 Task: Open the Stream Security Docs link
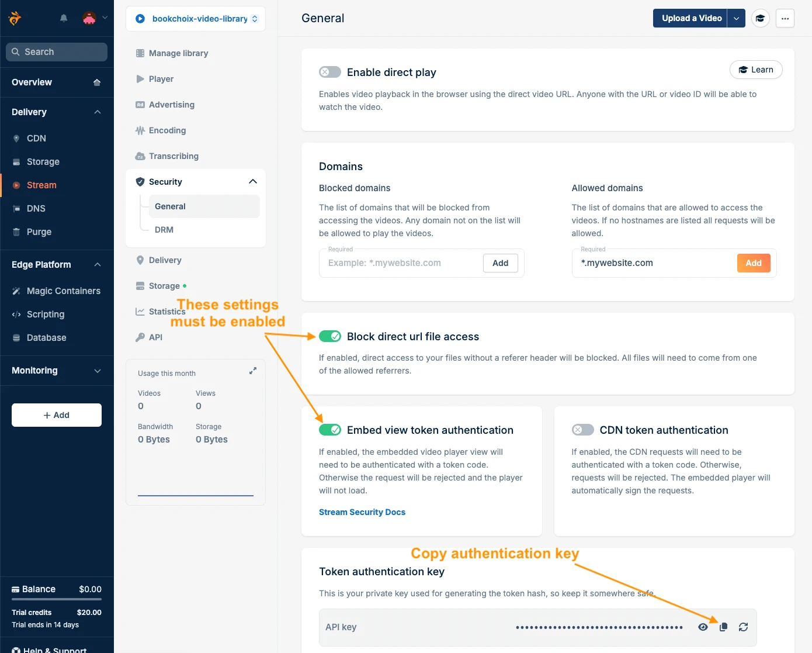click(x=362, y=512)
